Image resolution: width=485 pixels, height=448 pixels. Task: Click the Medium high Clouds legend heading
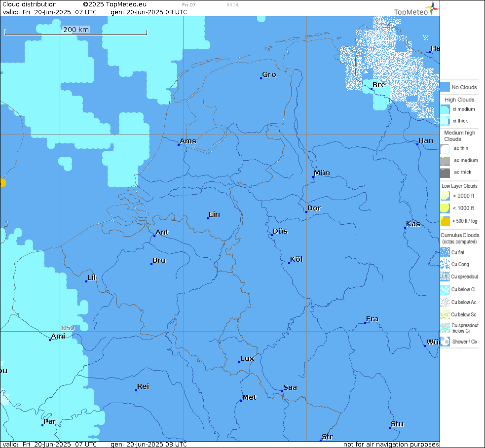(459, 136)
